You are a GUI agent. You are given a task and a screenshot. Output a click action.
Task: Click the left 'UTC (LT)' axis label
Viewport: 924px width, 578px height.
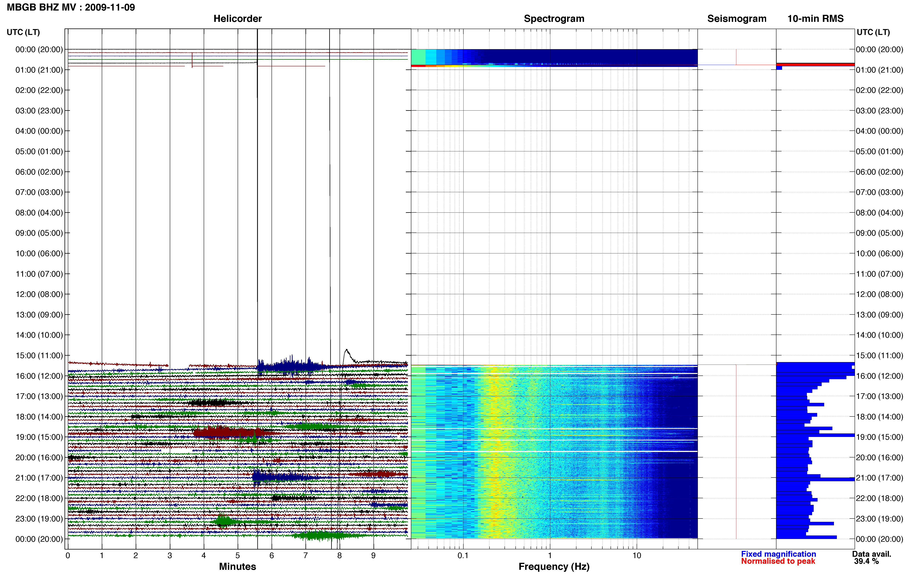[23, 32]
